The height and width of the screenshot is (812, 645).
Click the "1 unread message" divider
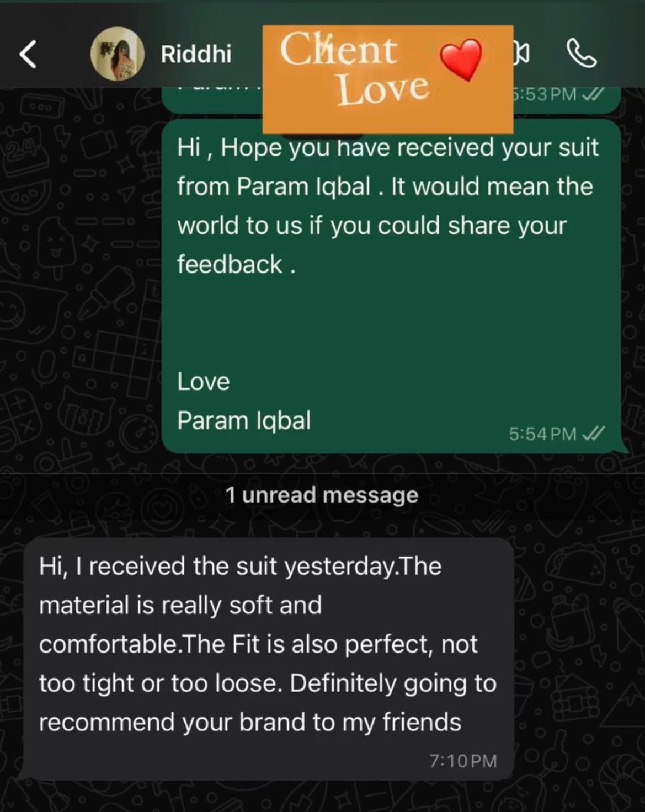[x=322, y=495]
